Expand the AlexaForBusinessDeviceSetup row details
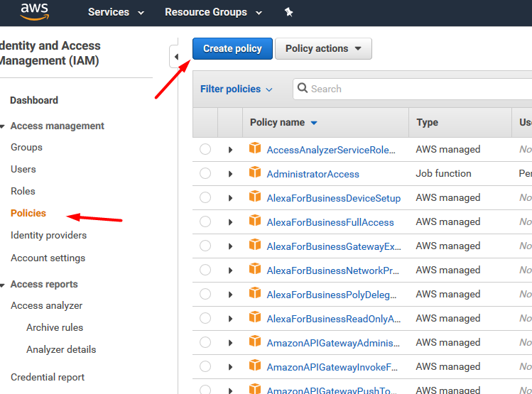This screenshot has height=394, width=532. click(230, 198)
